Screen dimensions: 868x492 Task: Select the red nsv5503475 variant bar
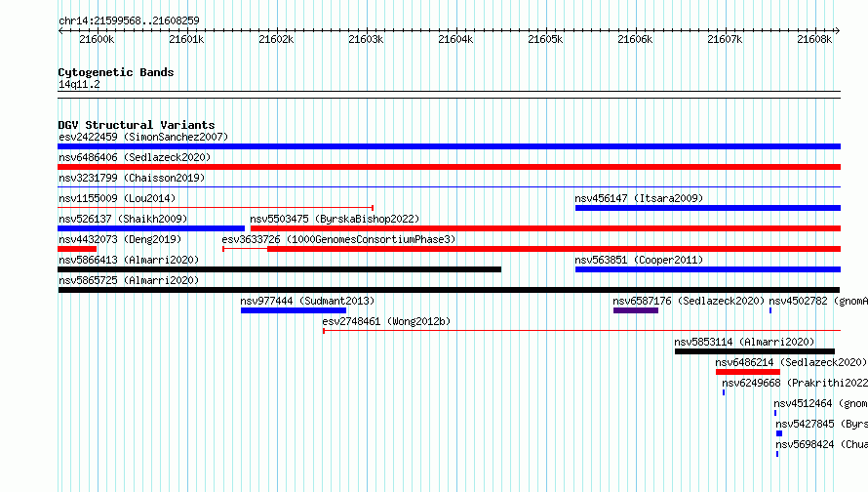pos(545,228)
